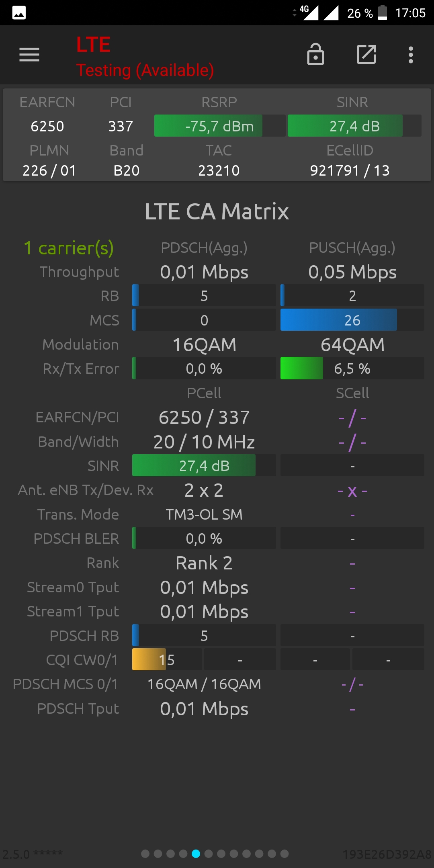Tap the Tx Error 6,5 % green bar
This screenshot has height=868, width=434.
coord(352,368)
